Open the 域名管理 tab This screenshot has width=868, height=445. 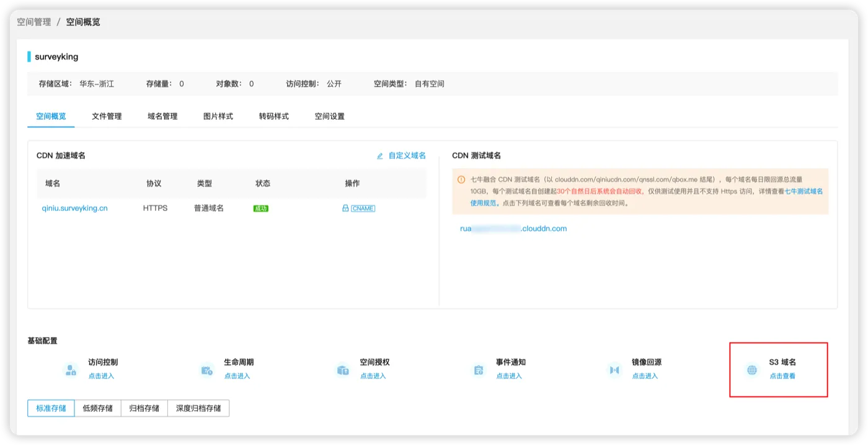click(162, 116)
